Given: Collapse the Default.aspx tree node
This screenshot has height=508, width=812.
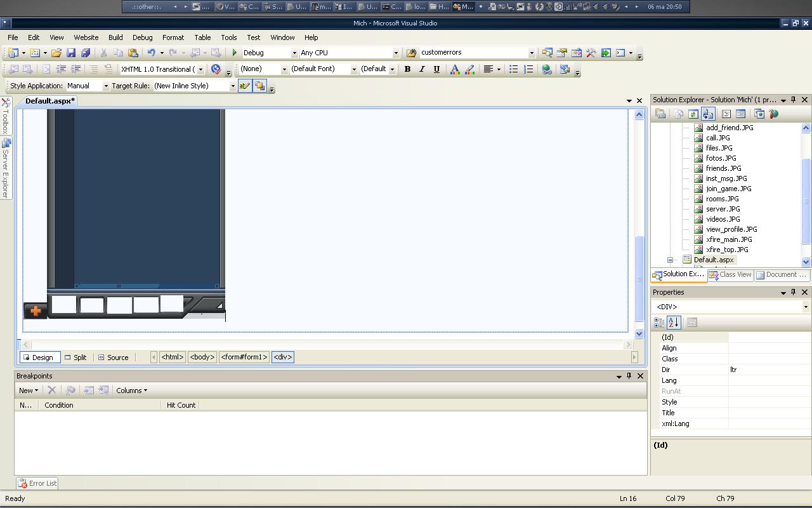Looking at the screenshot, I should tap(670, 260).
